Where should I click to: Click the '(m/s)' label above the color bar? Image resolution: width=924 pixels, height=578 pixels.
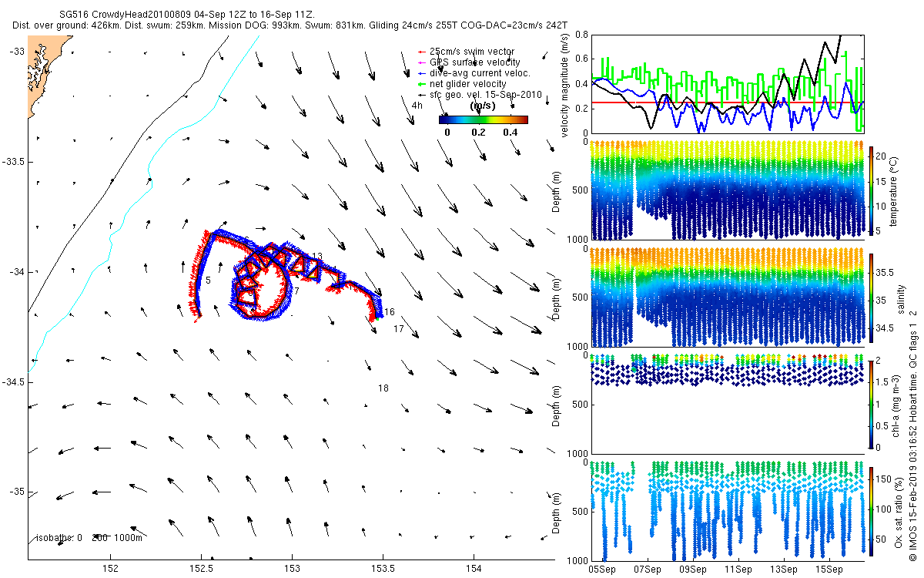click(x=482, y=106)
